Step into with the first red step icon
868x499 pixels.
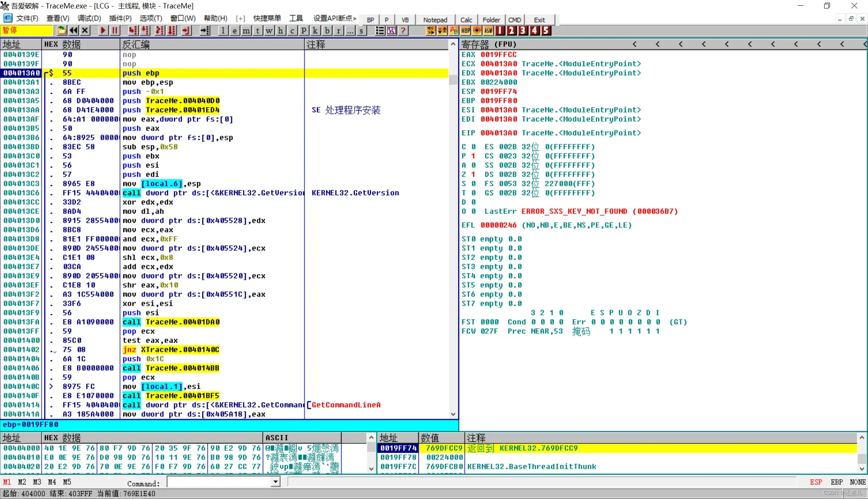click(x=133, y=30)
